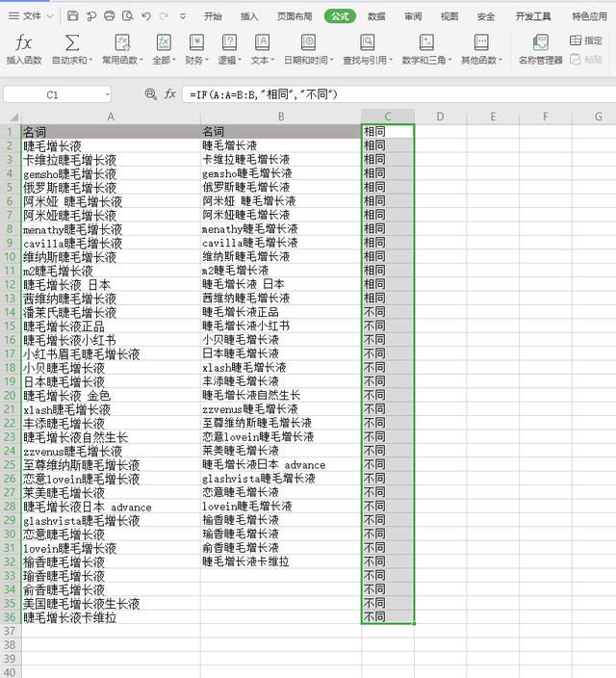Click the zoom magnifier beside the formula bar
This screenshot has width=616, height=678.
click(x=150, y=93)
